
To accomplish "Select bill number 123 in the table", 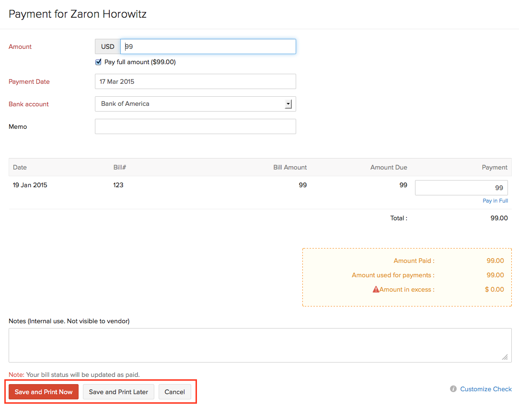I will 118,185.
